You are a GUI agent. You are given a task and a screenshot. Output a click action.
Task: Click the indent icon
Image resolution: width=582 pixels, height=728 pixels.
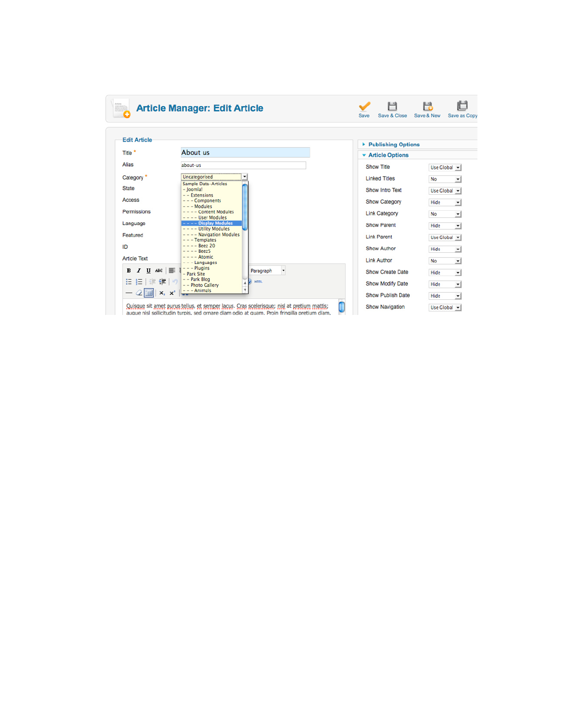tap(162, 282)
